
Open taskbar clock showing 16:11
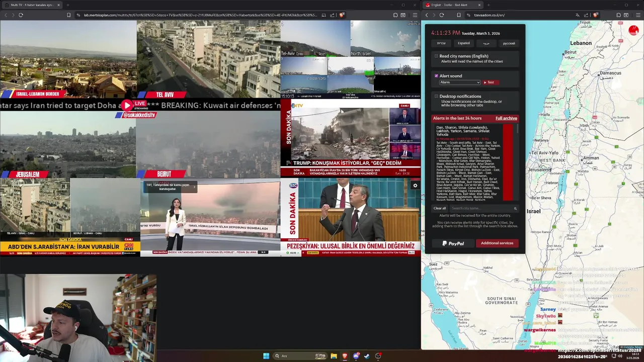click(x=632, y=356)
